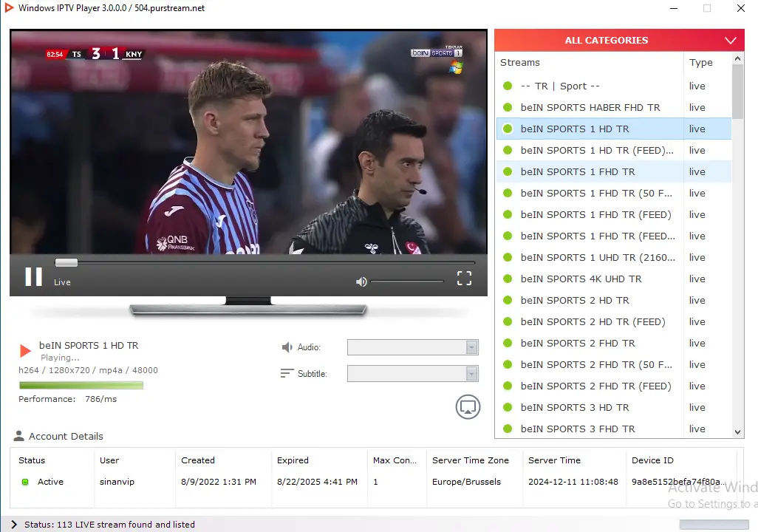Select beIN SPORTS 2 HD TR stream

point(614,300)
